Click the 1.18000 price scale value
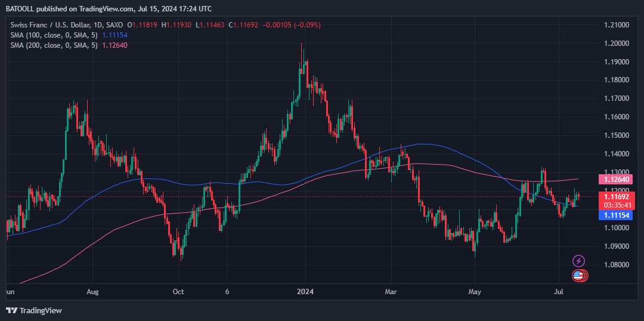Image resolution: width=644 pixels, height=321 pixels. coord(616,80)
